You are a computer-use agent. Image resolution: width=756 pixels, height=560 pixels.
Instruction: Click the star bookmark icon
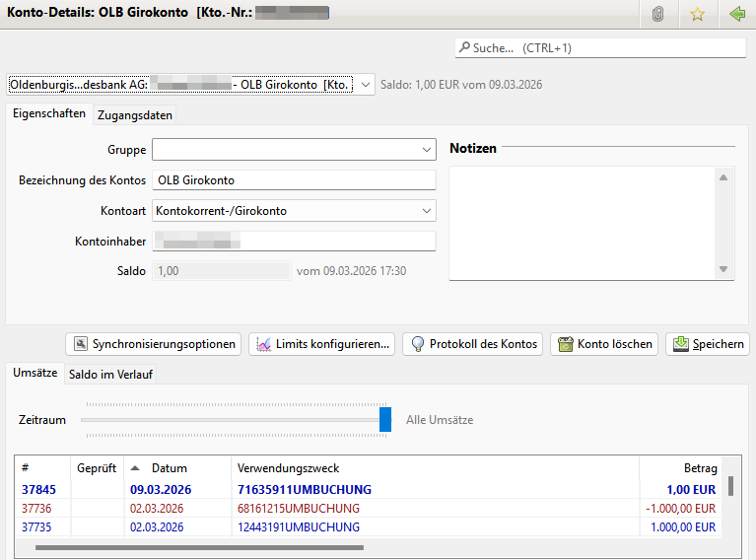[x=697, y=15]
